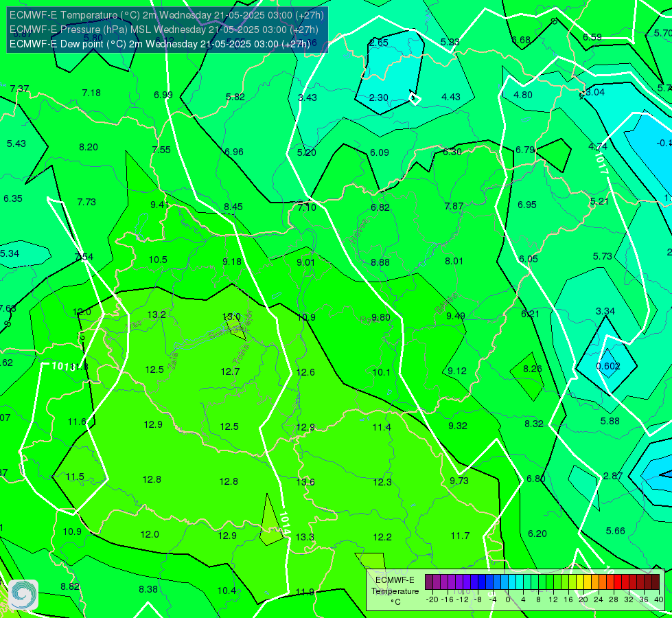Click the dew point value 11.7
Screen dimensions: 672x618
(461, 536)
